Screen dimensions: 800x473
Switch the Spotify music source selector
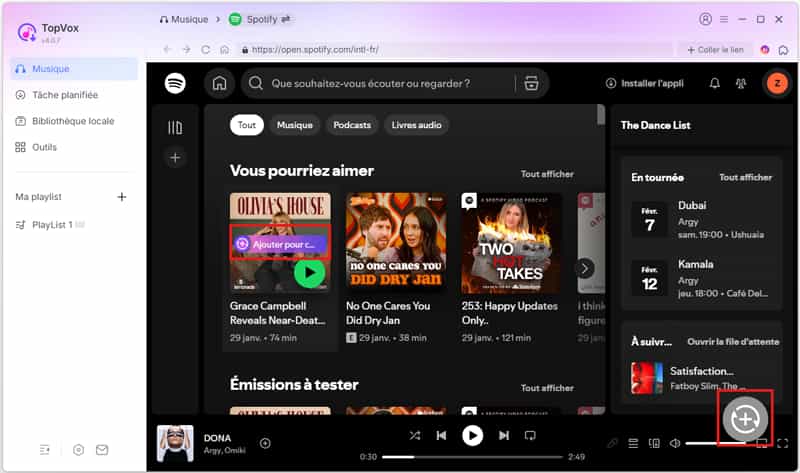(260, 19)
